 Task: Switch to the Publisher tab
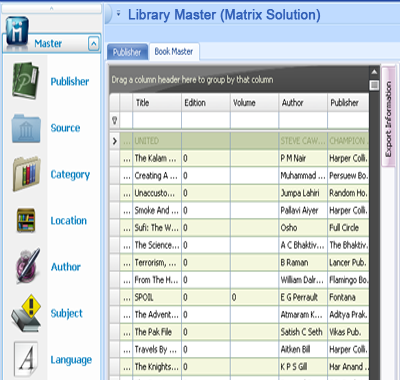pos(127,52)
